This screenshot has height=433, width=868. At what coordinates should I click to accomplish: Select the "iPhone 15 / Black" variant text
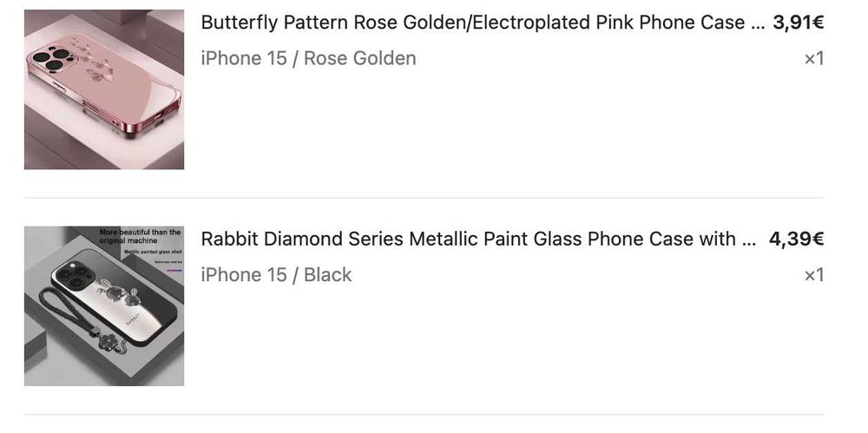(x=276, y=274)
